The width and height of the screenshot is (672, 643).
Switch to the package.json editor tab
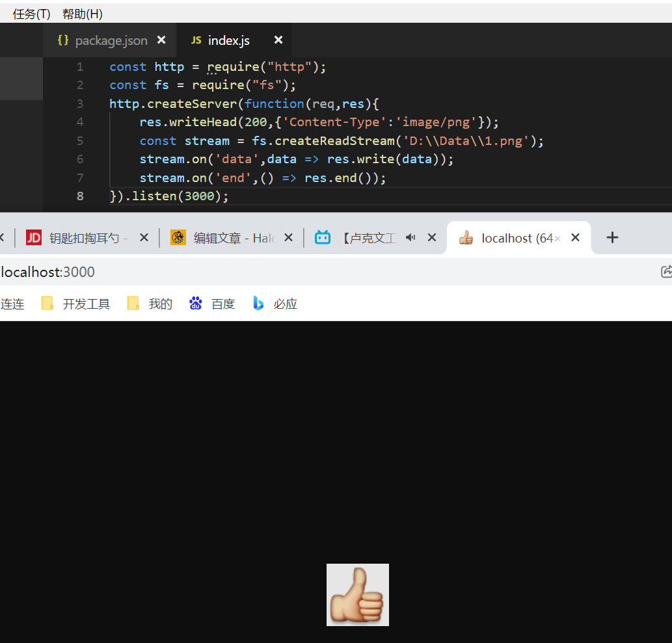111,40
